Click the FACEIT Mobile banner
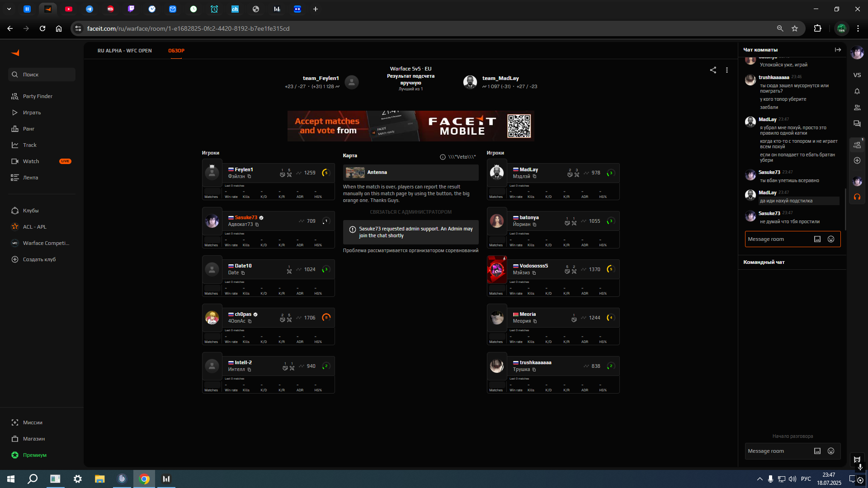 coord(410,126)
